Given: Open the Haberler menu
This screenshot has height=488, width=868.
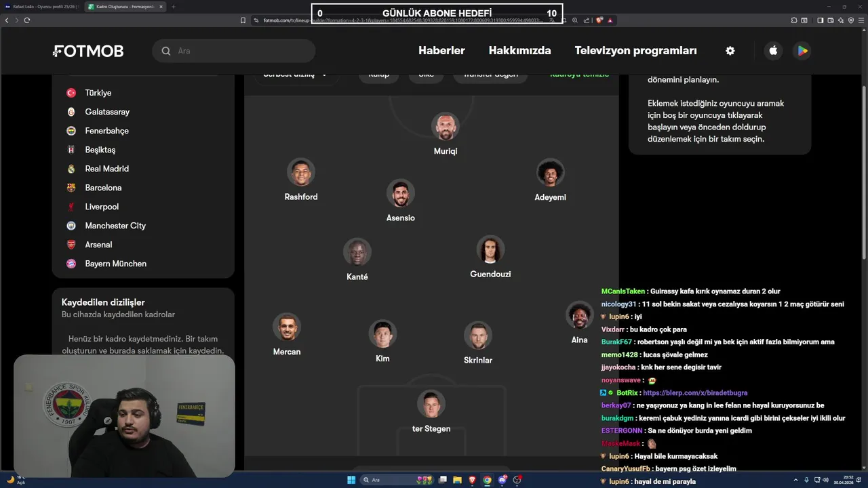Looking at the screenshot, I should [441, 51].
